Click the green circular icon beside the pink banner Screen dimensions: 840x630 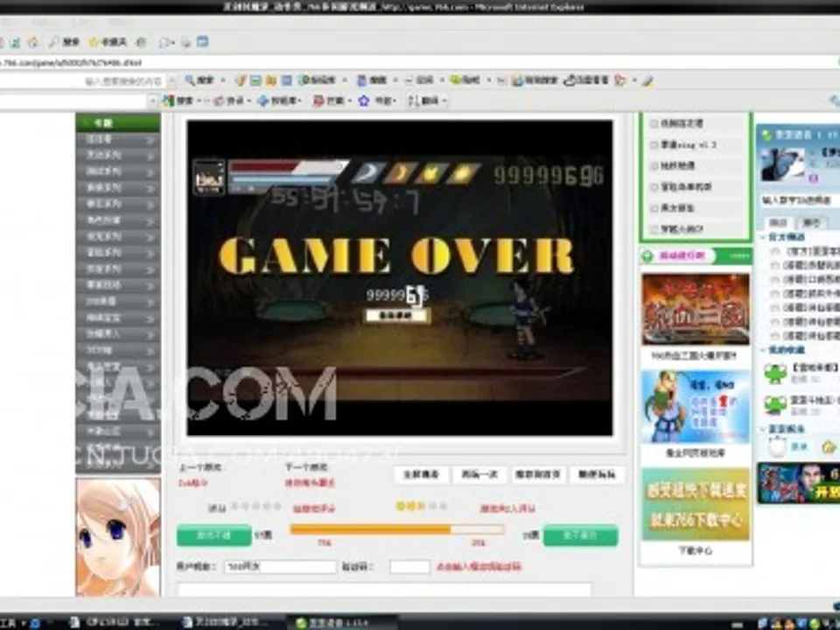647,256
